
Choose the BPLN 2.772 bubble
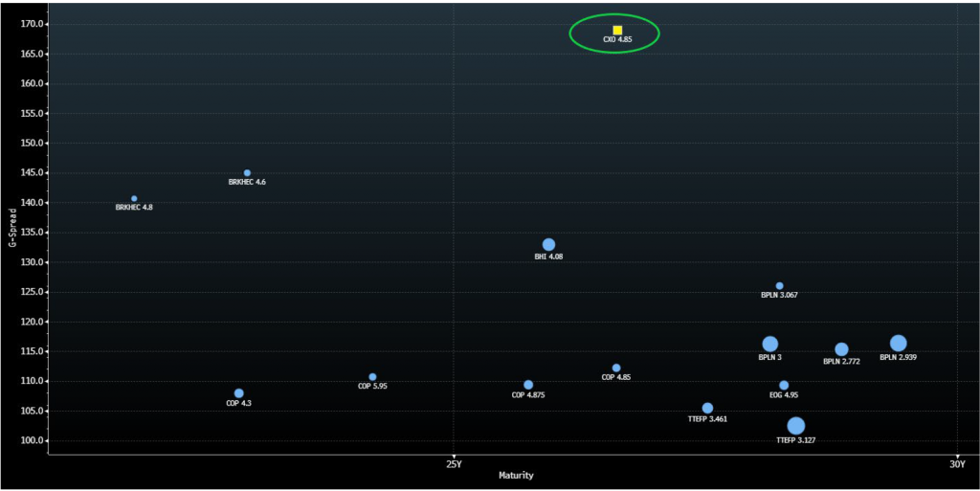tap(841, 349)
